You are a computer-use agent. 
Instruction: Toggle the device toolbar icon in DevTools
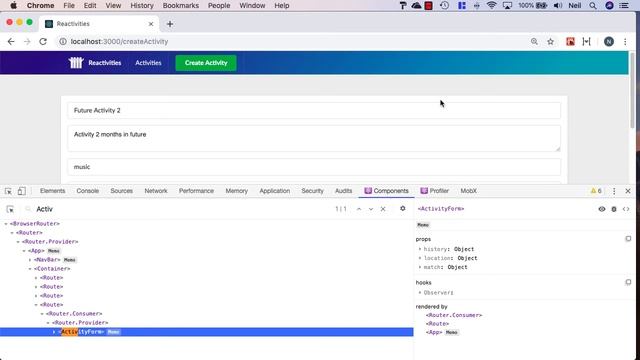[x=22, y=191]
